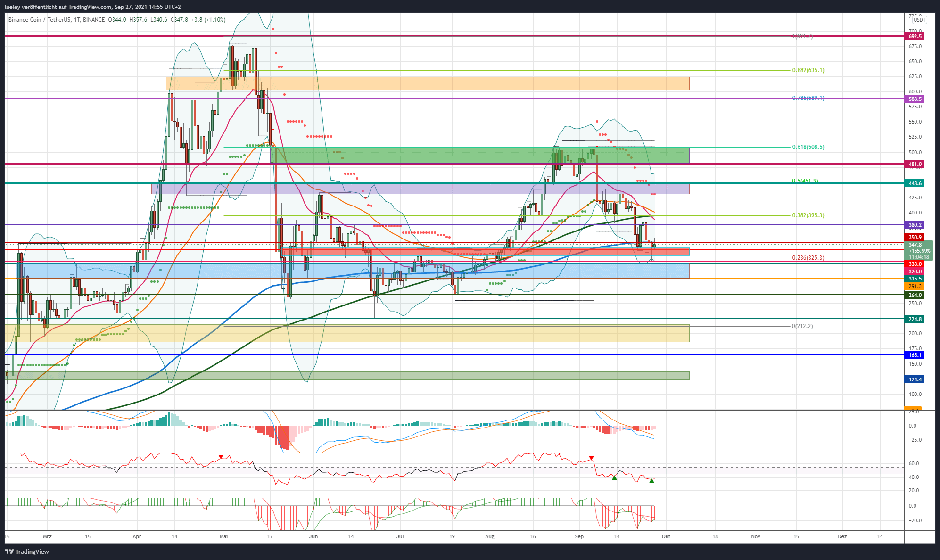The image size is (940, 560).
Task: Select the blue 165.1 price label
Action: 914,355
